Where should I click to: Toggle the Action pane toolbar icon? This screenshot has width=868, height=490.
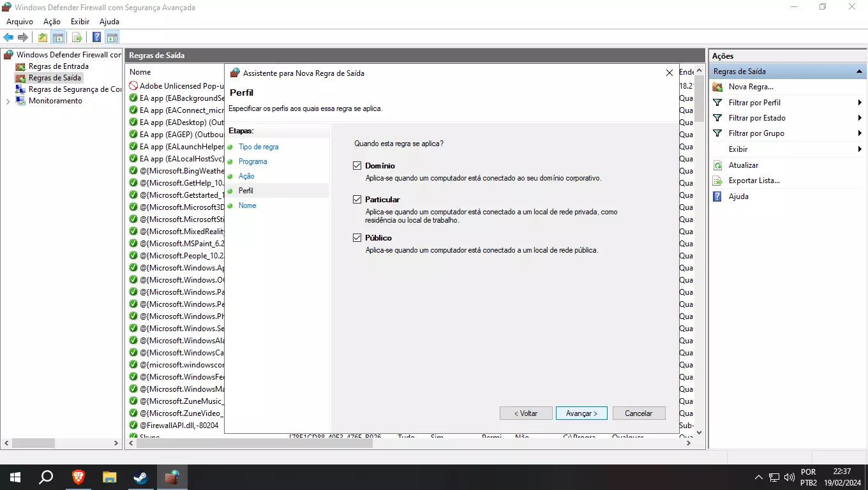pos(112,37)
